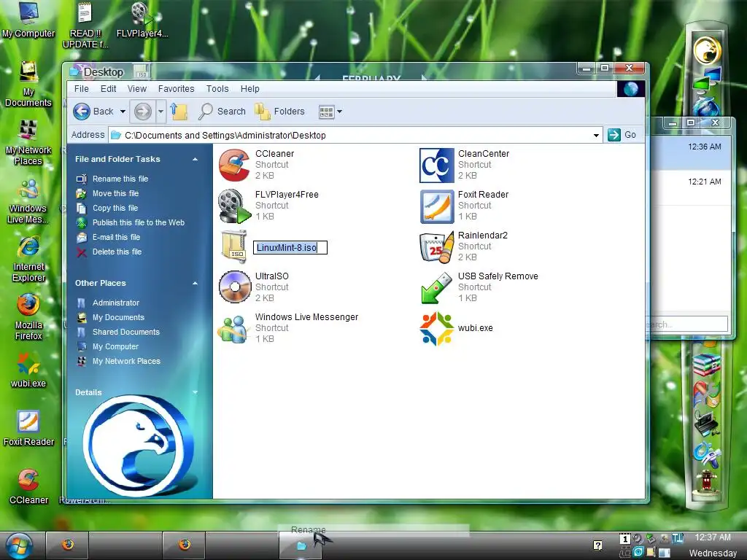Expand the Address bar dropdown
This screenshot has height=560, width=747.
[596, 135]
